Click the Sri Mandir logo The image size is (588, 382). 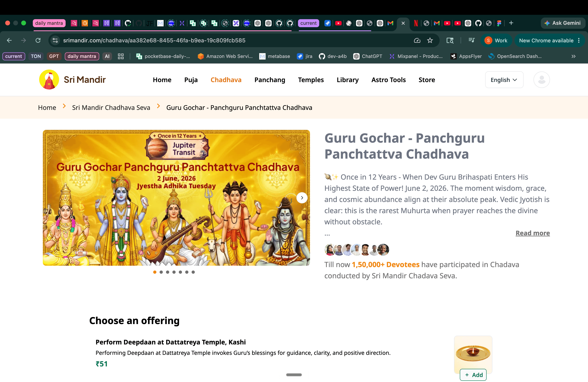[72, 80]
